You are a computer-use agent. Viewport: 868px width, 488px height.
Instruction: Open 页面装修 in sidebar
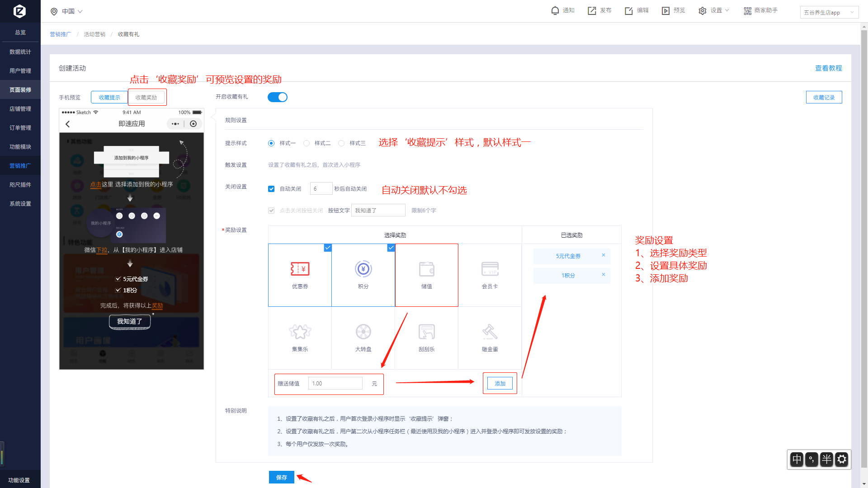tap(20, 90)
